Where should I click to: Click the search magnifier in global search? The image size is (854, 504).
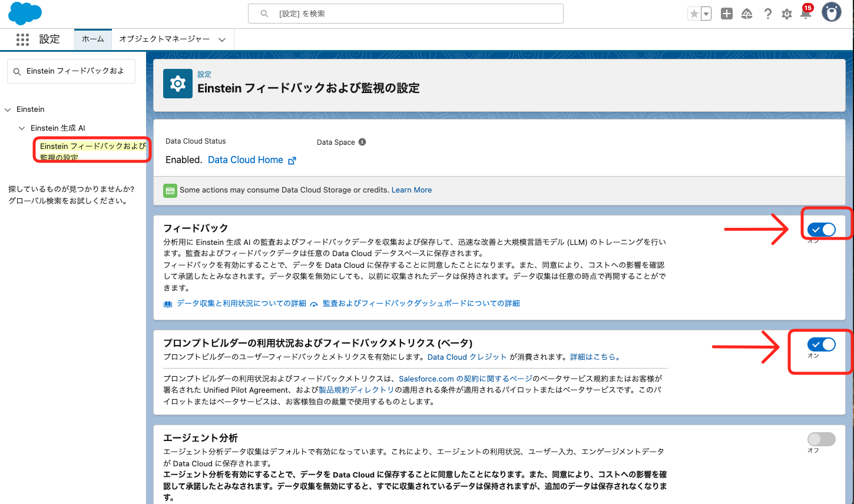point(264,14)
